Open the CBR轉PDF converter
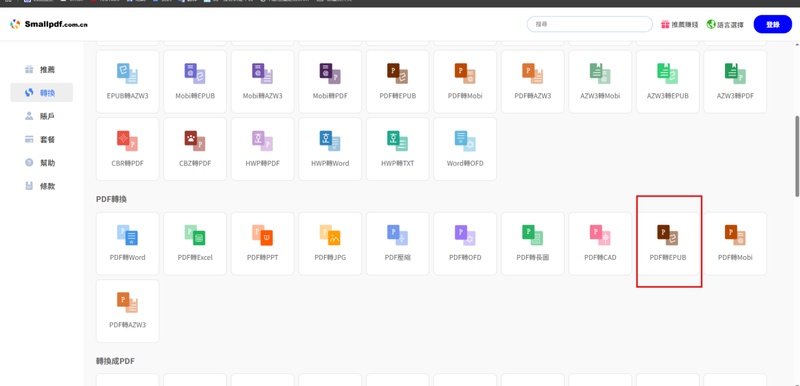 click(128, 149)
